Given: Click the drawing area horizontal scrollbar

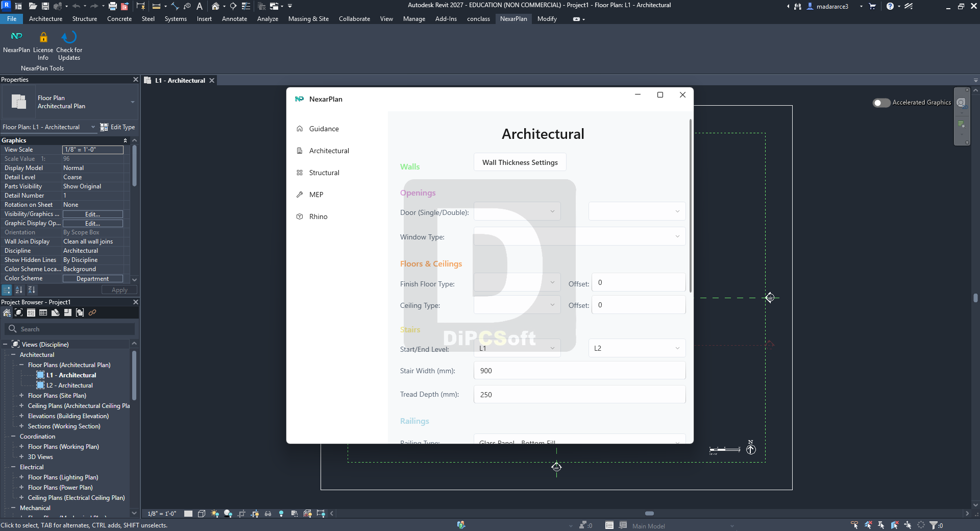Looking at the screenshot, I should 649,514.
